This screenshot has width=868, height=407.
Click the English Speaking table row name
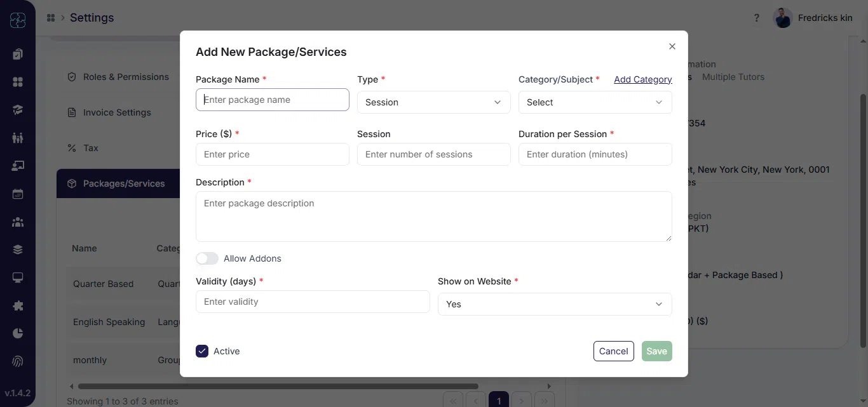[109, 322]
